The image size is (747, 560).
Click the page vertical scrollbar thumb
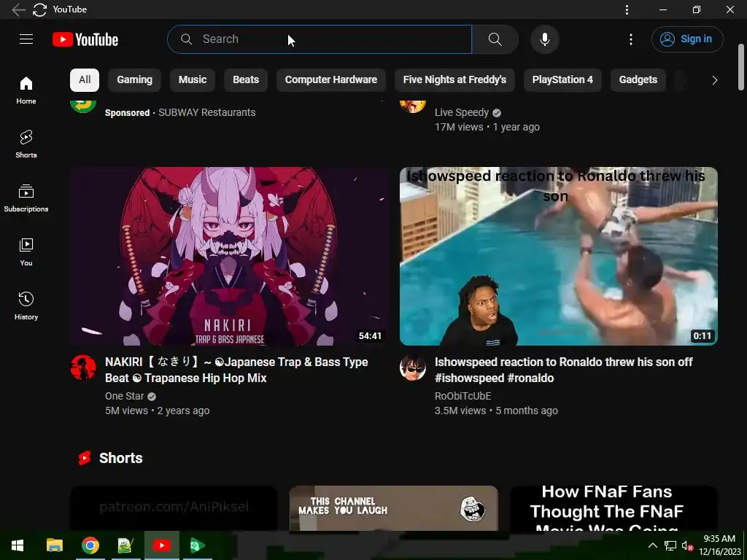[741, 67]
